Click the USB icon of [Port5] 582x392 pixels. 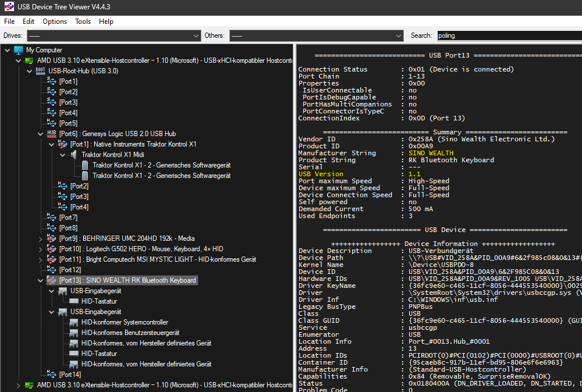[52, 123]
